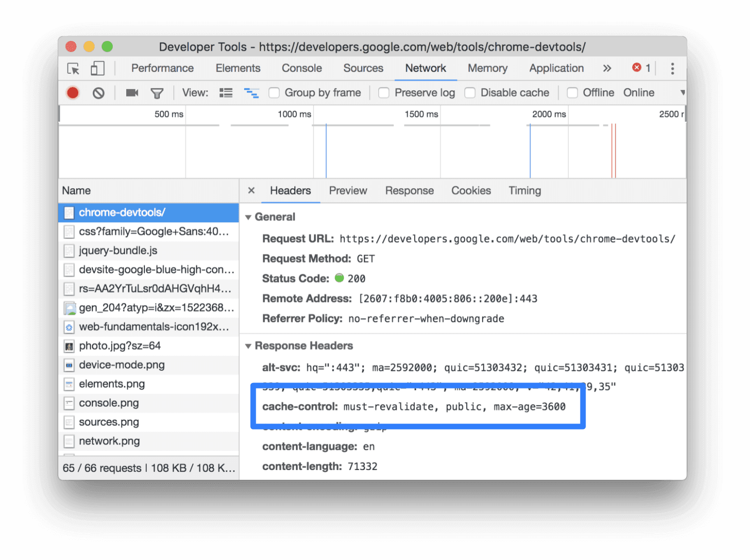Collapse the General section

pyautogui.click(x=249, y=217)
